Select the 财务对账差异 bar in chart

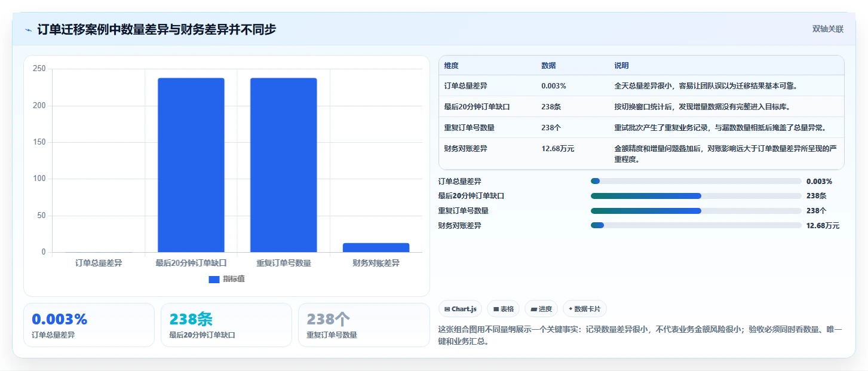376,247
